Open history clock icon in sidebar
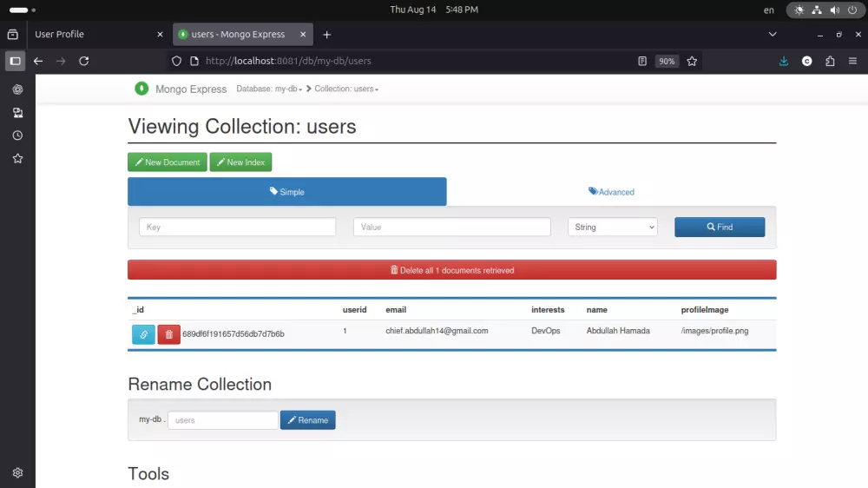This screenshot has width=868, height=488. [x=17, y=135]
